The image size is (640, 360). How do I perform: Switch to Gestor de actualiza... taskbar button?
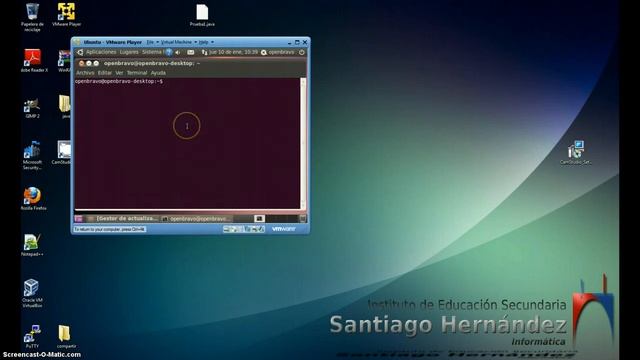[x=123, y=219]
